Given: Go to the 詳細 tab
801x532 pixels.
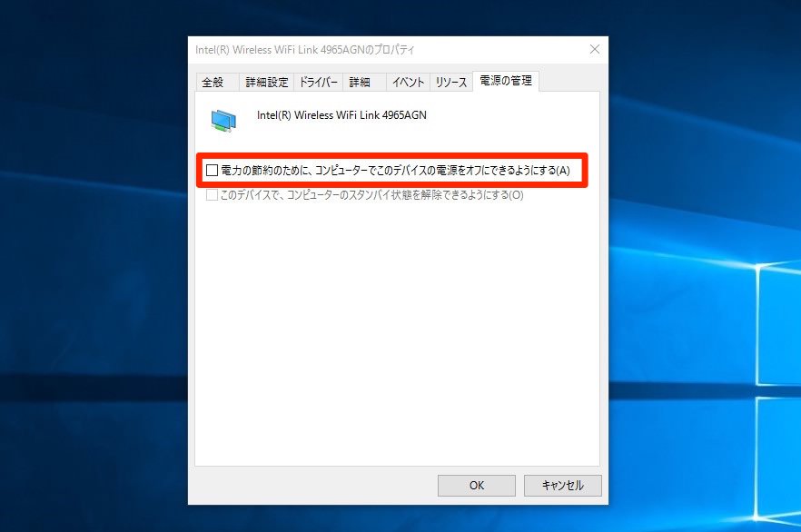Looking at the screenshot, I should [x=363, y=83].
